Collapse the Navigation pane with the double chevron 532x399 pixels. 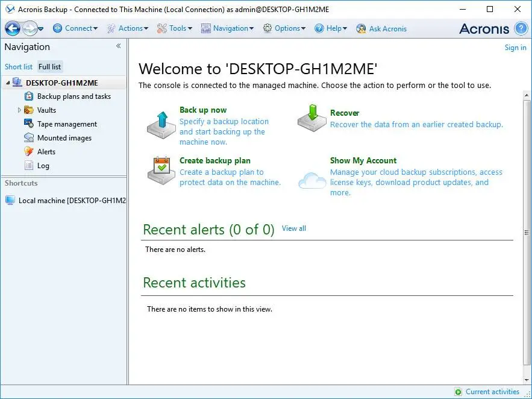pos(119,46)
